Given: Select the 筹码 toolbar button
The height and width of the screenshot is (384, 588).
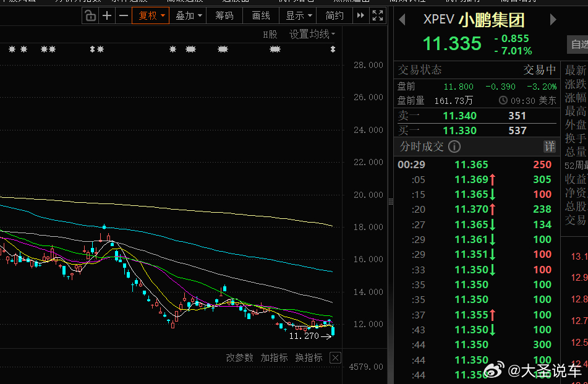Looking at the screenshot, I should (224, 15).
